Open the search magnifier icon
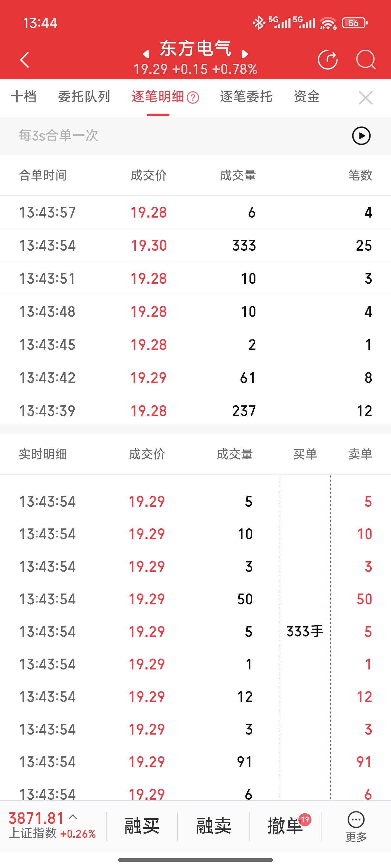The height and width of the screenshot is (868, 391). coord(366,60)
